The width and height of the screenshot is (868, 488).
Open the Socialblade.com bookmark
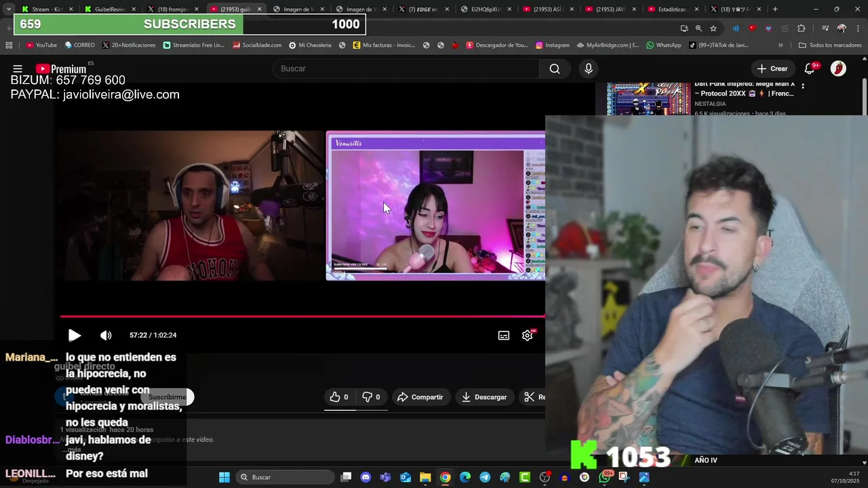tap(257, 45)
